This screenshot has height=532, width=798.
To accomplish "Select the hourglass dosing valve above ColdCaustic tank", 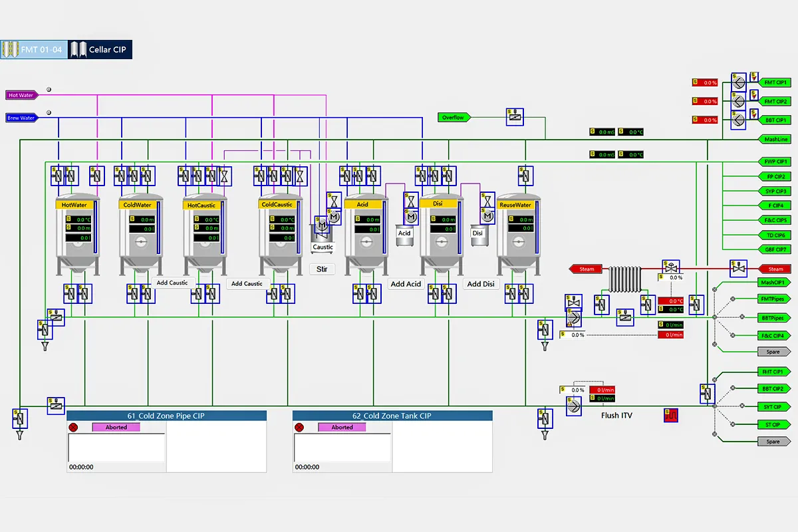I will point(301,176).
